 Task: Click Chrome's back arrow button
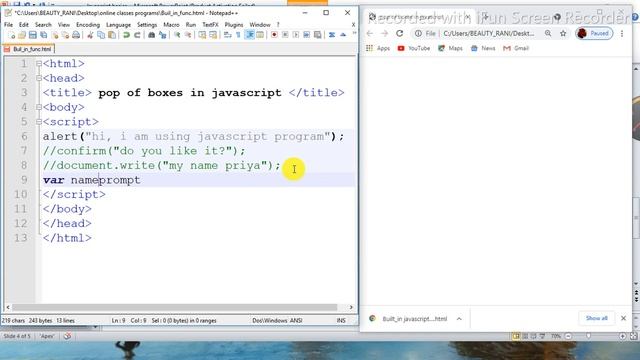[370, 33]
